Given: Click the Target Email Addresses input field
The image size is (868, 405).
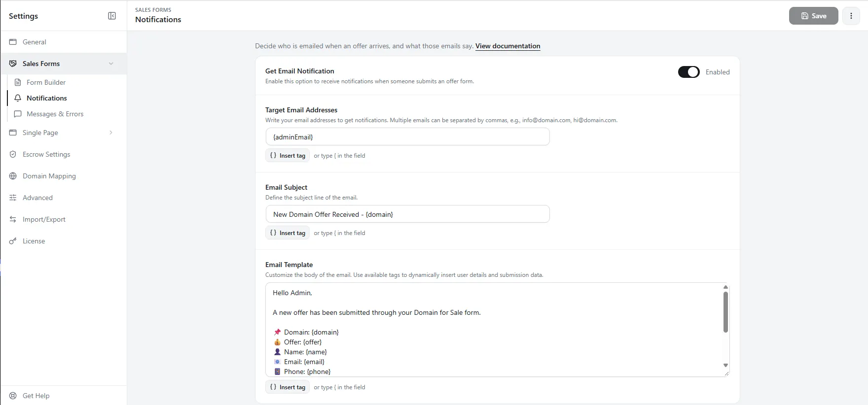Looking at the screenshot, I should pyautogui.click(x=407, y=137).
